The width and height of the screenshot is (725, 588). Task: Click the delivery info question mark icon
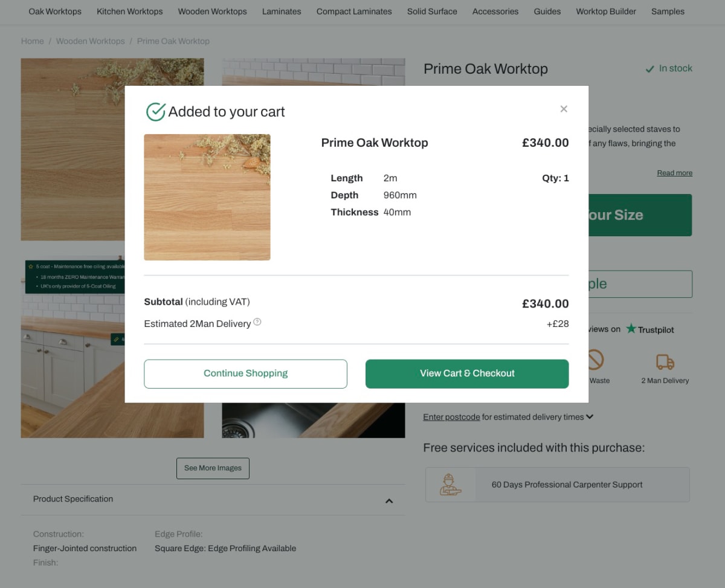pyautogui.click(x=257, y=322)
